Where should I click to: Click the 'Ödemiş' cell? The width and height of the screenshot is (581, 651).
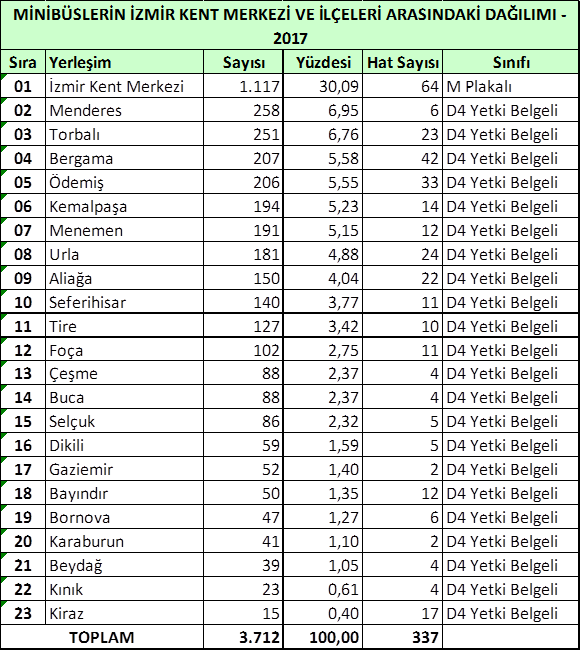pos(124,182)
